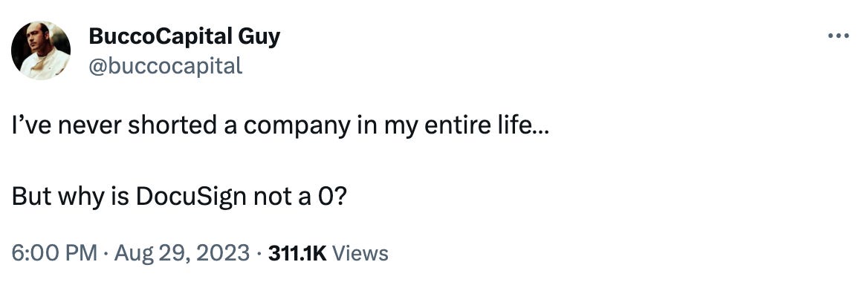
Task: Open the BuccoCapital Guy display name link
Action: tap(184, 38)
